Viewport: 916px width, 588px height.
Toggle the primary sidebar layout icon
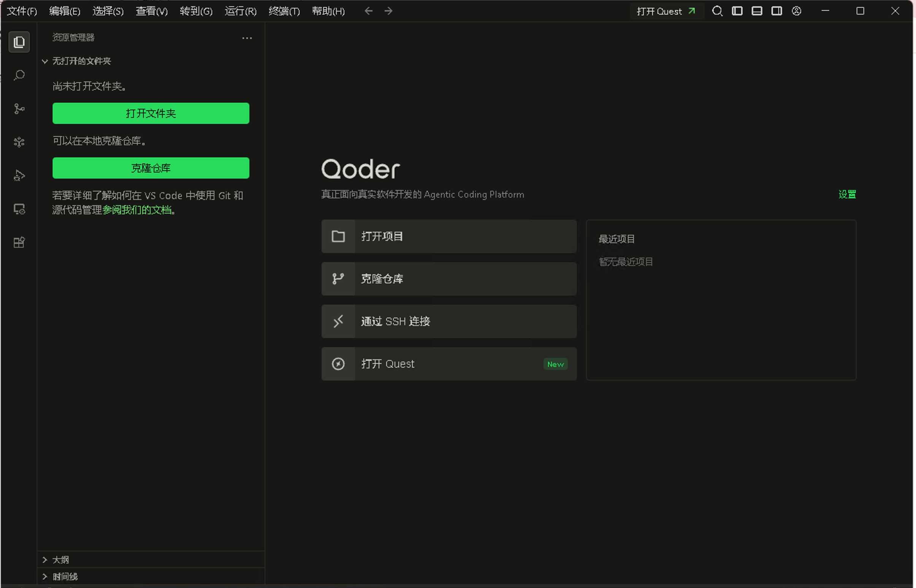click(737, 11)
